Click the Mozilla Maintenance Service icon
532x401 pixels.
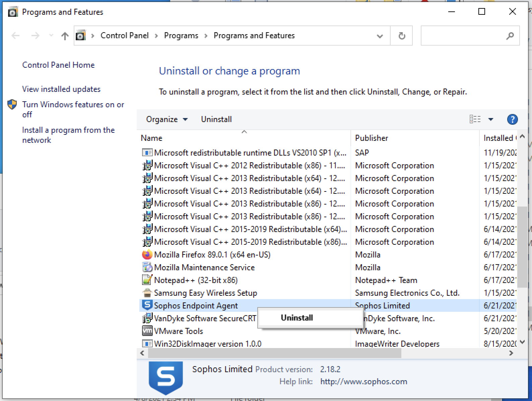tap(147, 268)
